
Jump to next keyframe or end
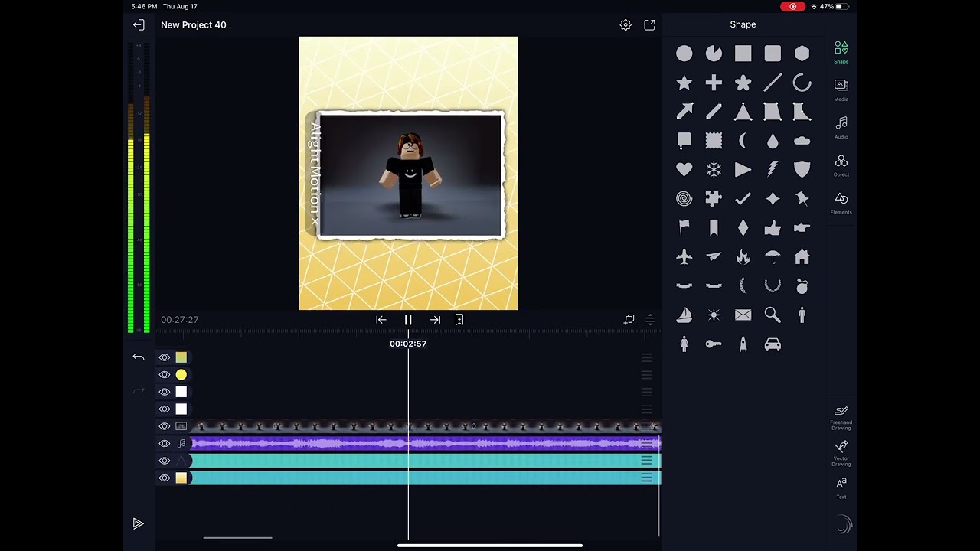[x=435, y=320]
